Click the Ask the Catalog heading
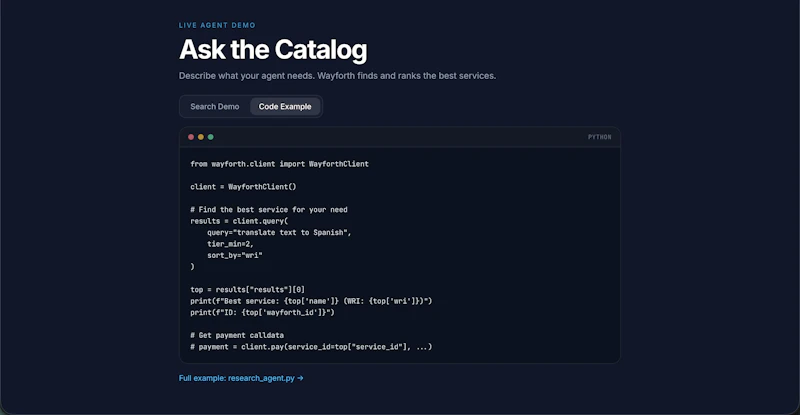800x415 pixels. click(x=273, y=50)
